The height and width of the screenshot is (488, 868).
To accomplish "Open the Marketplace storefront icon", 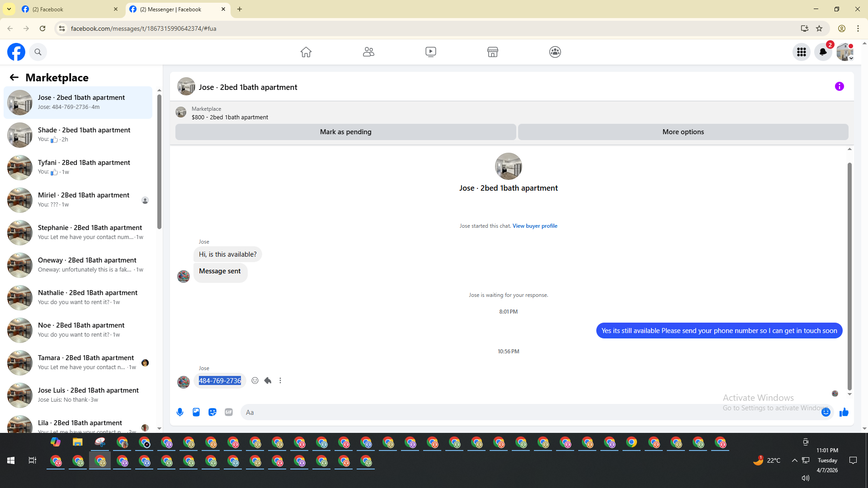I will click(493, 52).
